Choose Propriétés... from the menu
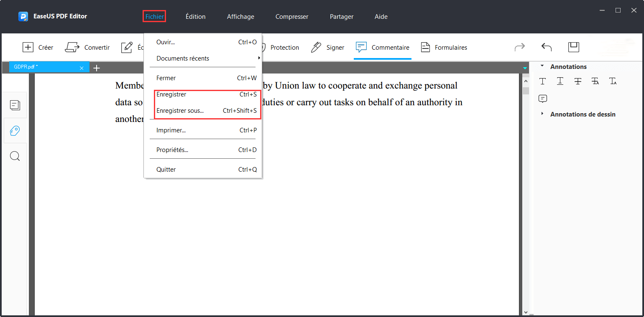This screenshot has height=317, width=644. click(x=203, y=150)
